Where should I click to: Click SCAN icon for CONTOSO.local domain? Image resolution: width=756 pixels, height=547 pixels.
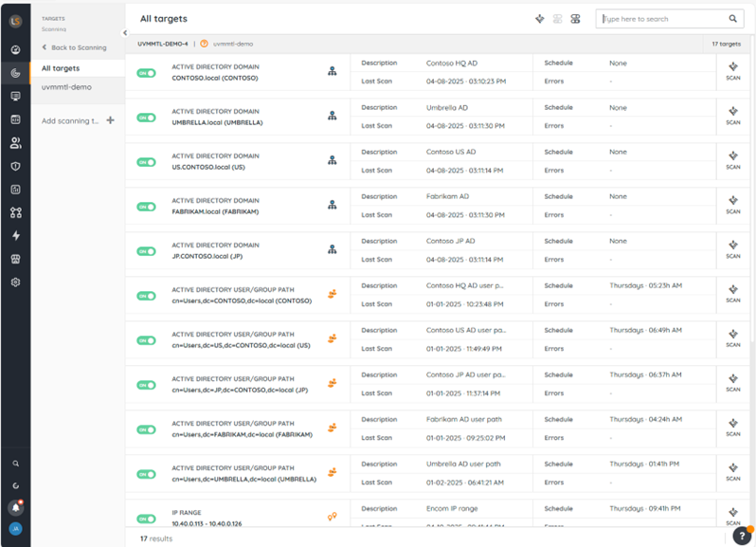coord(732,71)
